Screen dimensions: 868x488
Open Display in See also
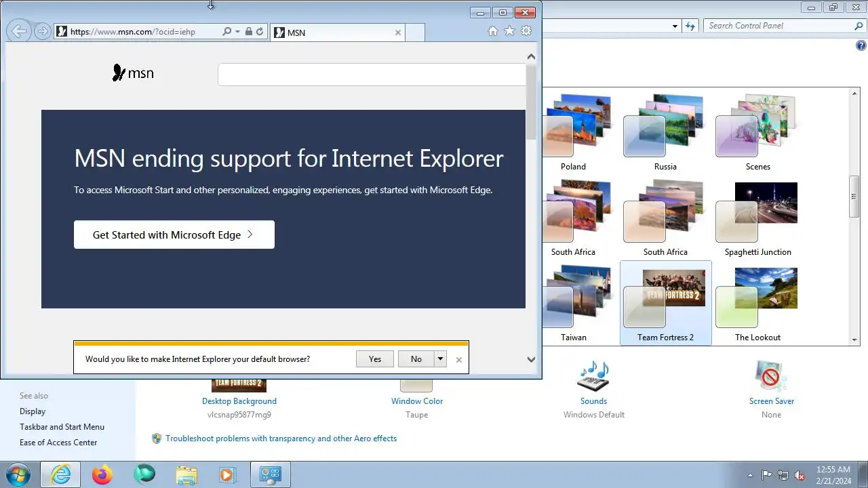click(x=33, y=411)
